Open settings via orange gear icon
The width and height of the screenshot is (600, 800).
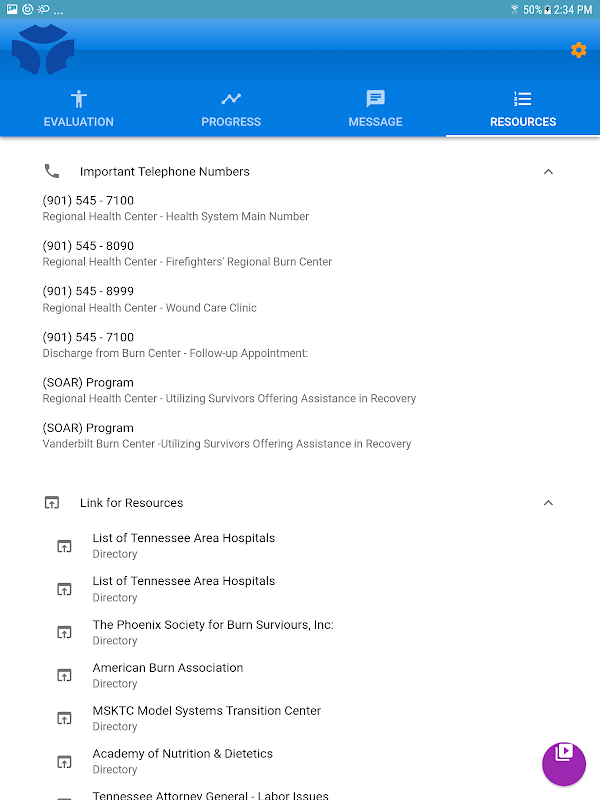pyautogui.click(x=578, y=50)
